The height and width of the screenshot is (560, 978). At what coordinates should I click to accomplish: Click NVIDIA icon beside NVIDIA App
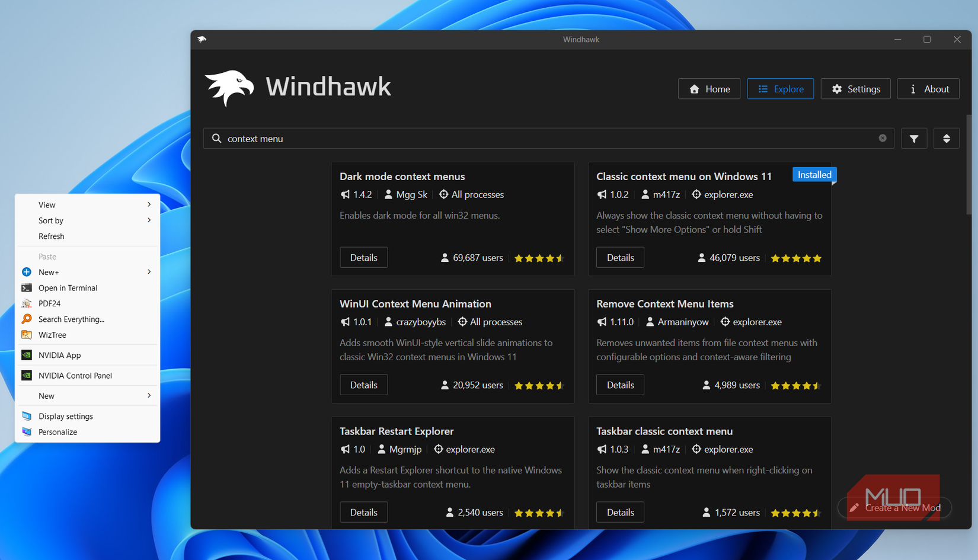click(x=27, y=355)
